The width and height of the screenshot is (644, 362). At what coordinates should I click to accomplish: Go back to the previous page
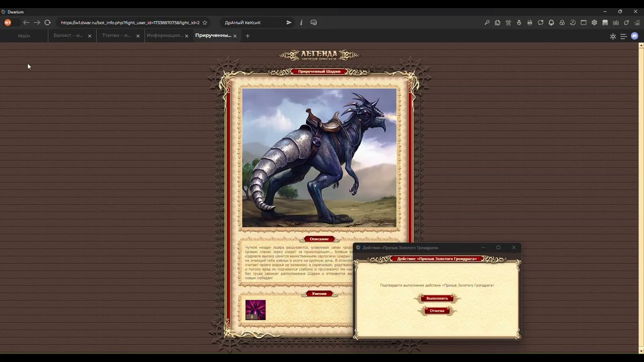26,23
